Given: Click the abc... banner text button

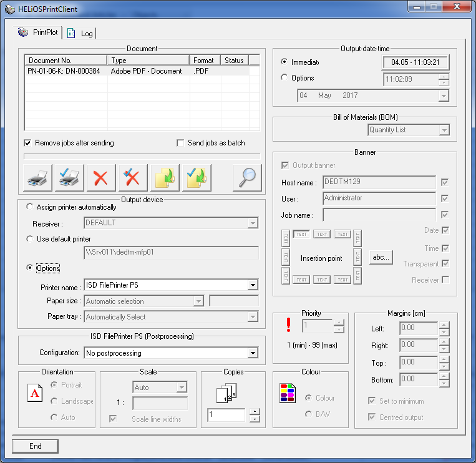Looking at the screenshot, I should [x=381, y=257].
